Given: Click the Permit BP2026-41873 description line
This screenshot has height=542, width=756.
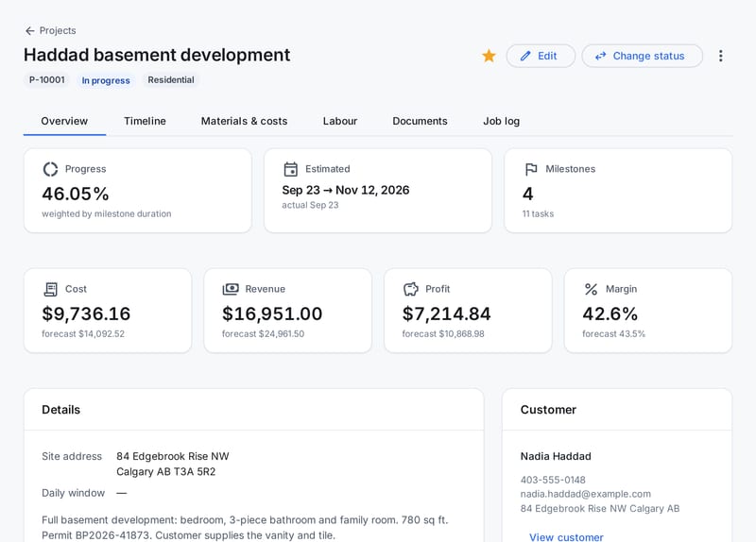Looking at the screenshot, I should click(188, 535).
